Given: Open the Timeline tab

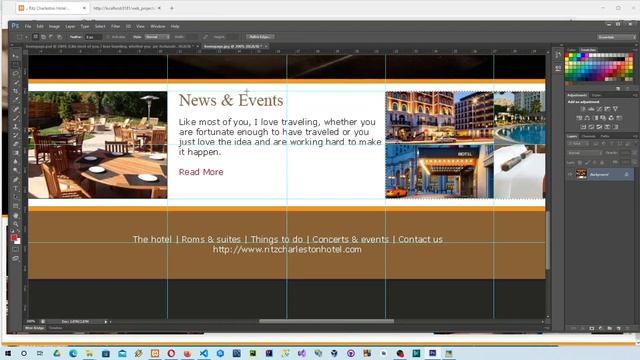Looking at the screenshot, I should coord(56,328).
